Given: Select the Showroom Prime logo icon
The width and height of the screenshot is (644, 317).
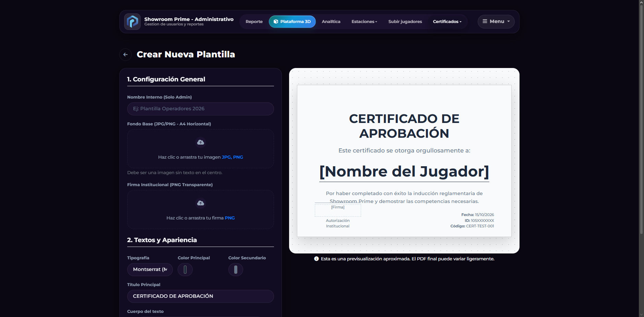Looking at the screenshot, I should (132, 21).
